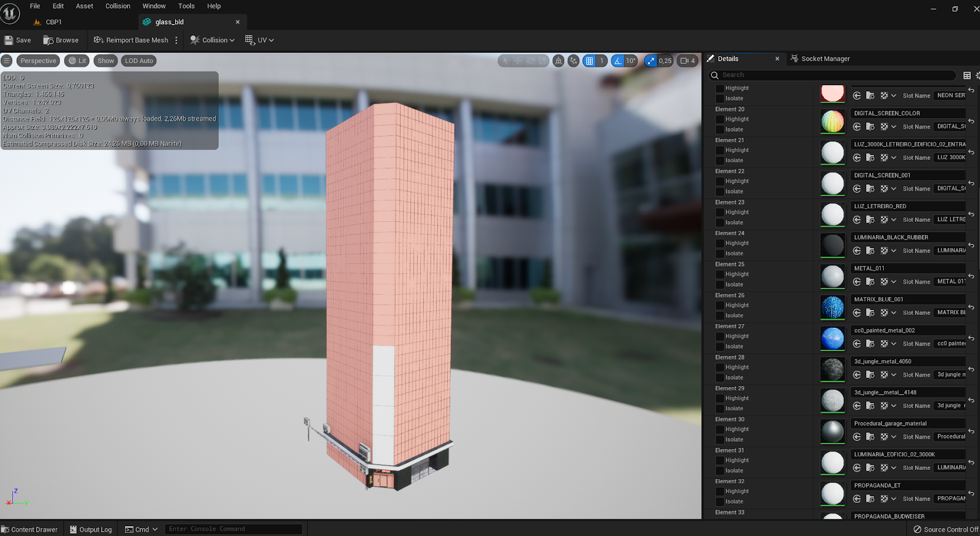Toggle grid snapping in viewport

(x=589, y=61)
